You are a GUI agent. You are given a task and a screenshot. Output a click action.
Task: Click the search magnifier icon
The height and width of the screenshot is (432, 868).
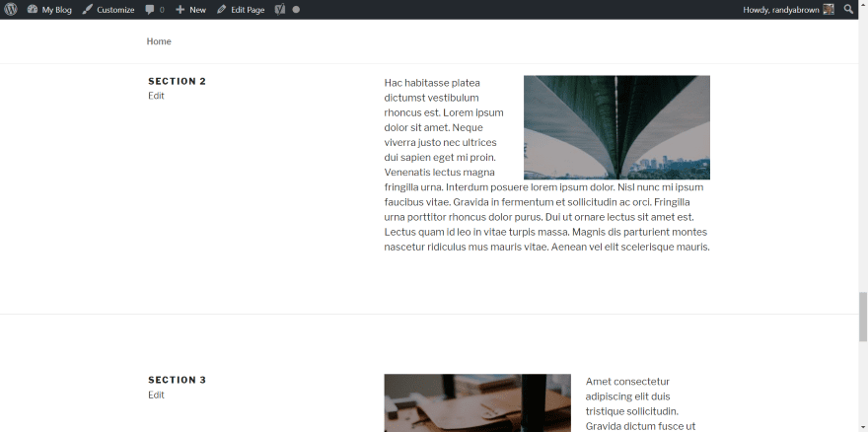[x=848, y=10]
